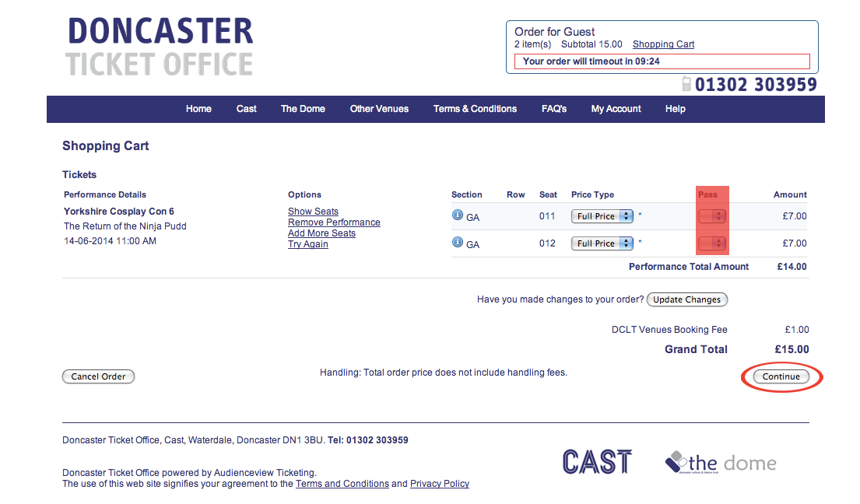
Task: Open the Cast menu item
Action: tap(246, 109)
